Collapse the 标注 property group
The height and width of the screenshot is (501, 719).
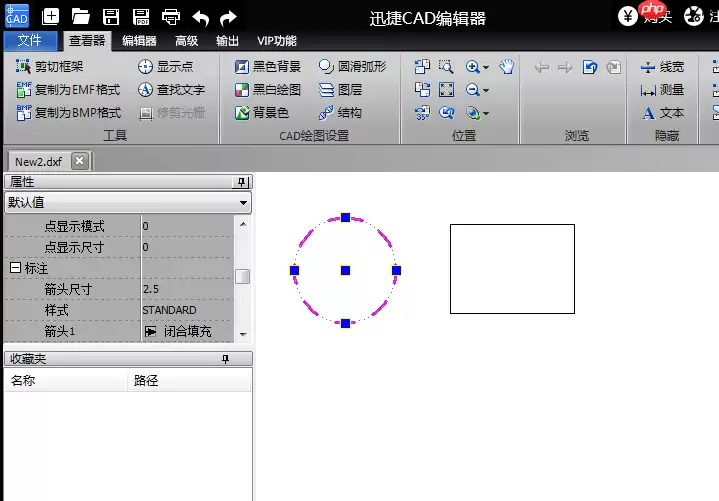coord(15,268)
